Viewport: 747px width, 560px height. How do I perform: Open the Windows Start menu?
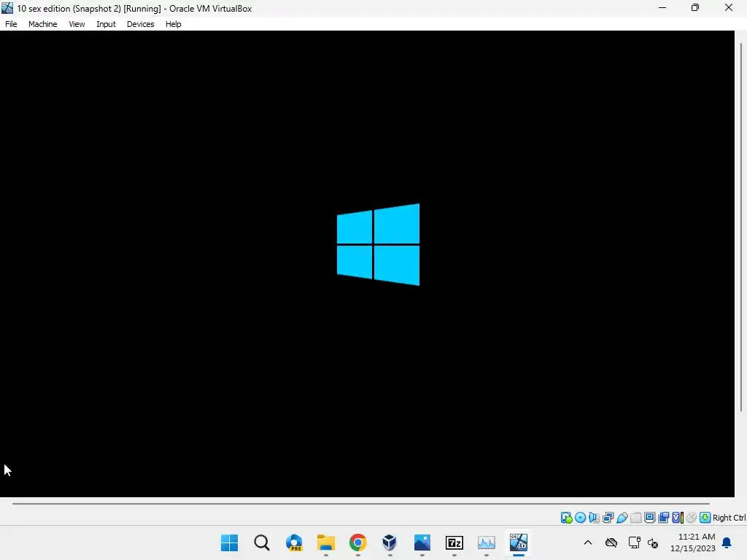(229, 542)
